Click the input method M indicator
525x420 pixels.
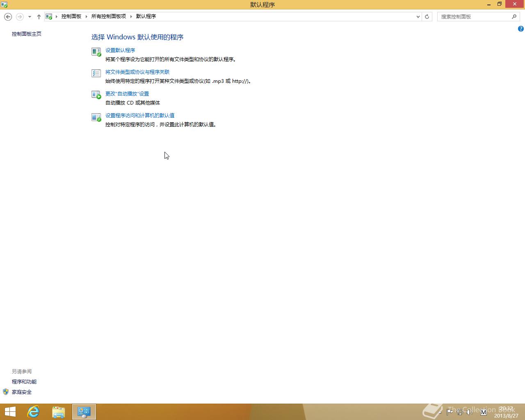point(483,412)
